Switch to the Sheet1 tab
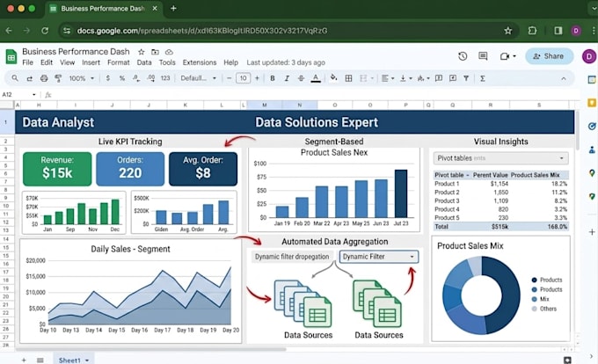The width and height of the screenshot is (598, 364). (x=69, y=360)
